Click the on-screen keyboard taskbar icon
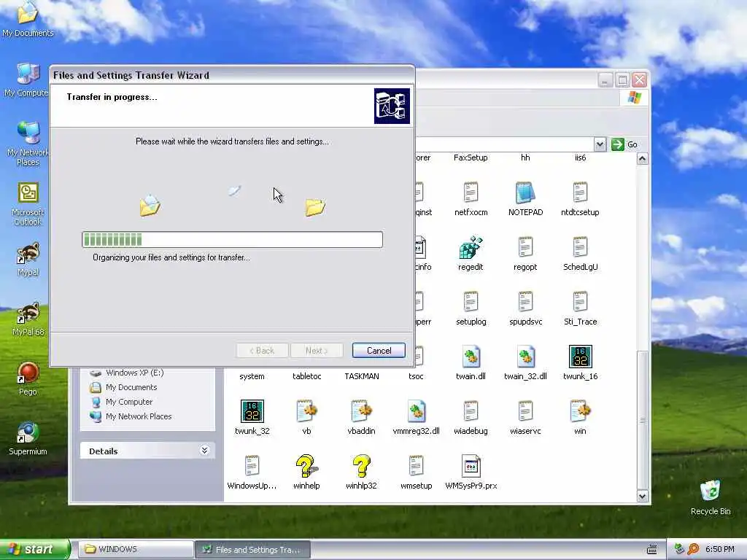This screenshot has height=560, width=747. click(651, 550)
